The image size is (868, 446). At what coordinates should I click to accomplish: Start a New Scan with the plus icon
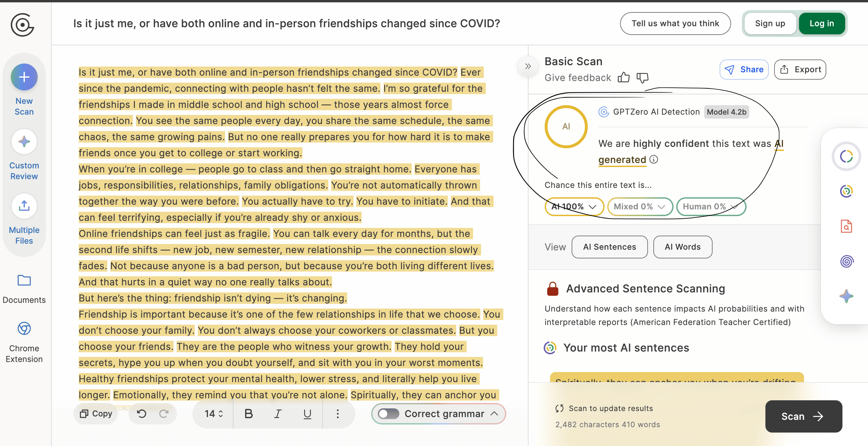[24, 77]
